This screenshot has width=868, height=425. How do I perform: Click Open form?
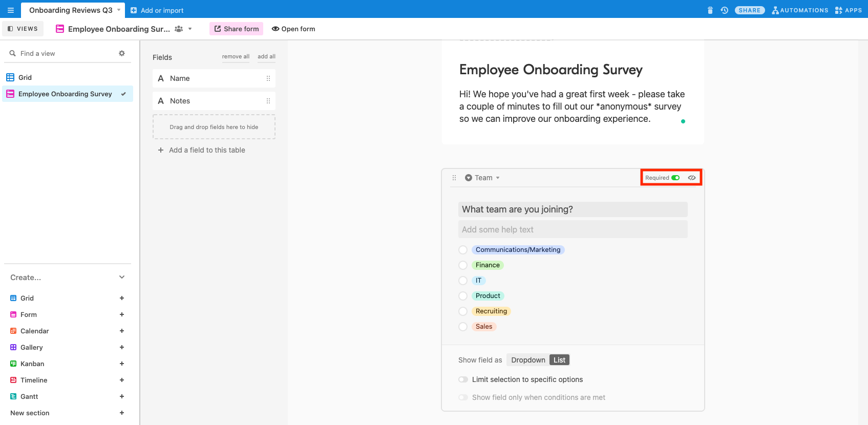[293, 29]
